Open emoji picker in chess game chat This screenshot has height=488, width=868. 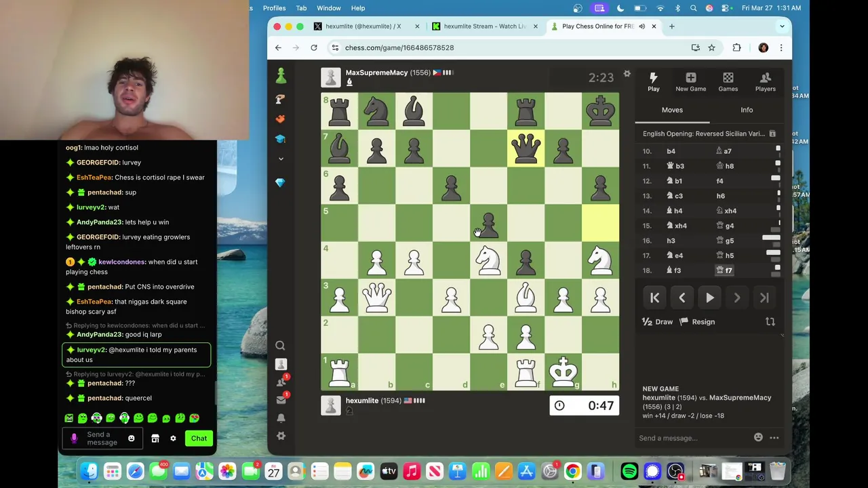[x=758, y=437]
